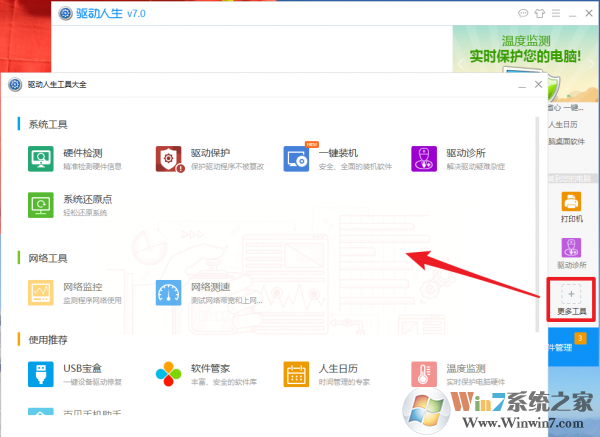The width and height of the screenshot is (600, 437).
Task: Click the tools window vertical scrollbar
Action: [537, 224]
